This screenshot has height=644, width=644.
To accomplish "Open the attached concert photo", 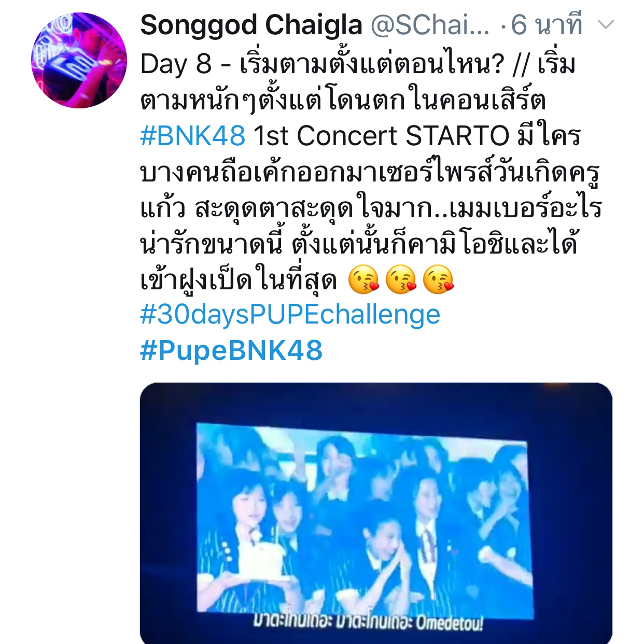I will point(376,513).
